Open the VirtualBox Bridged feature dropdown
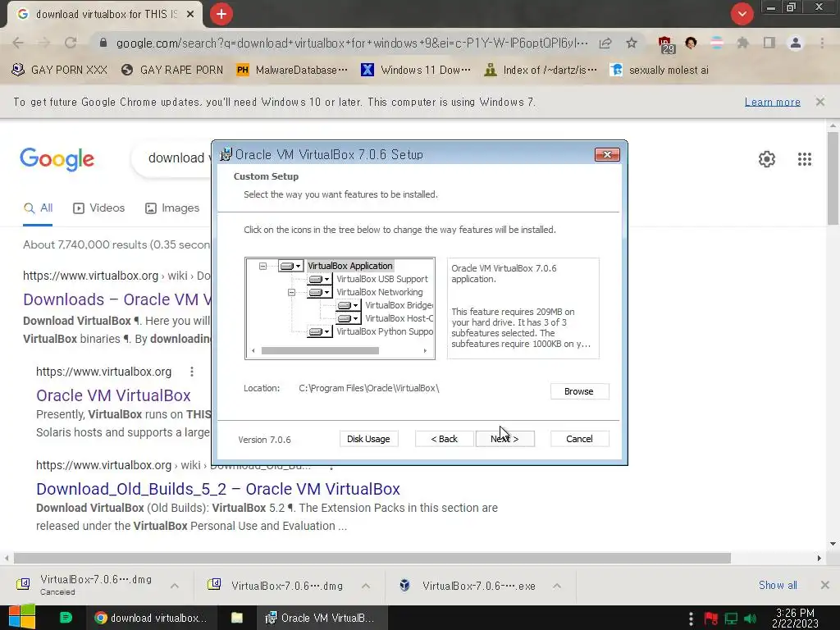 click(348, 305)
